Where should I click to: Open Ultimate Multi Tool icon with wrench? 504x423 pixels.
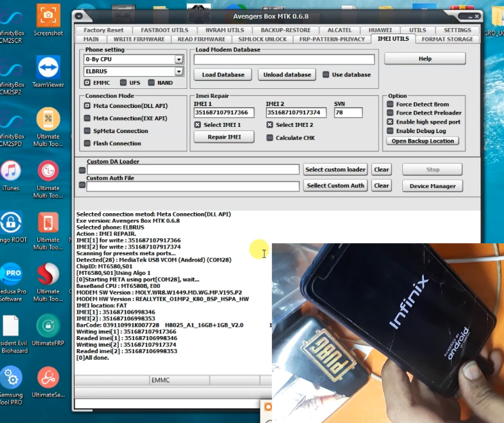coord(48,127)
